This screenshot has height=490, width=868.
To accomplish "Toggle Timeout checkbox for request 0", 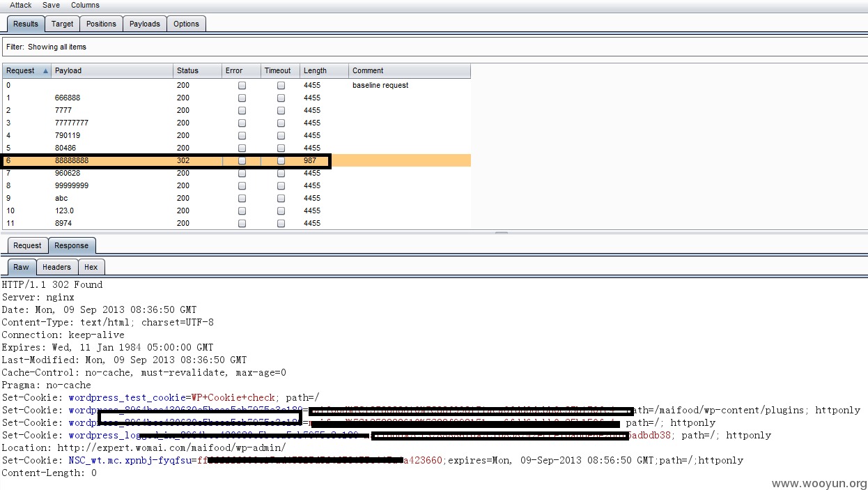I will pyautogui.click(x=281, y=85).
